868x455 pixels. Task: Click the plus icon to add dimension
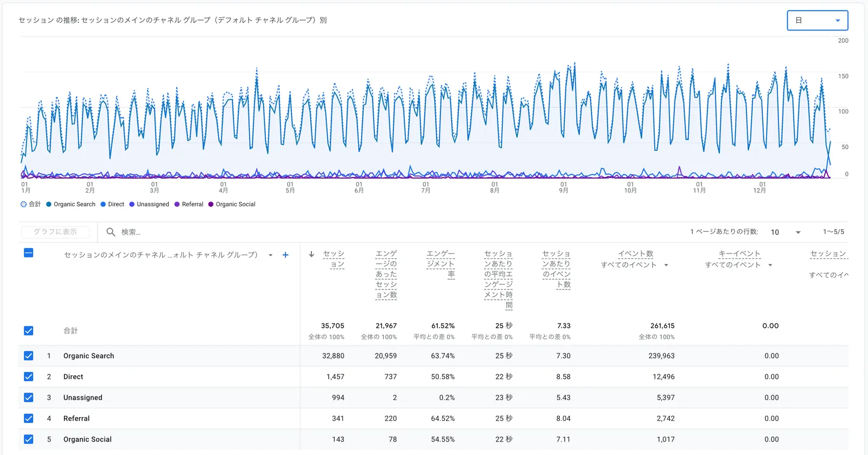point(285,255)
